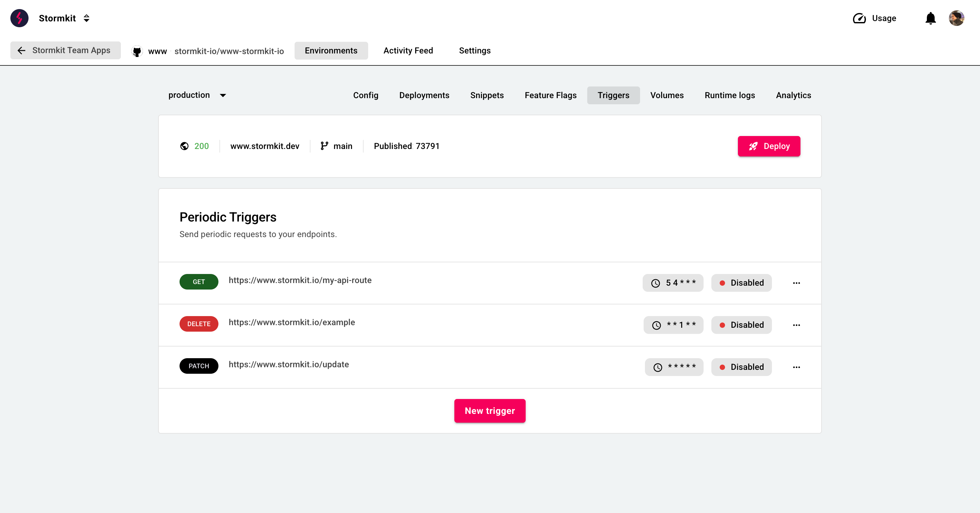Toggle Disabled status for /example trigger

coord(741,325)
